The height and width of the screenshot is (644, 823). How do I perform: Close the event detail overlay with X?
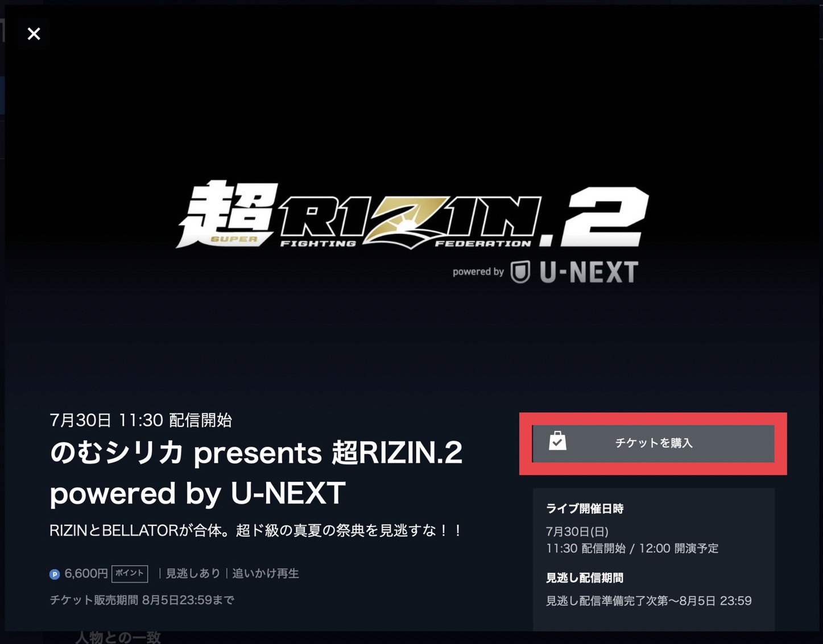[34, 34]
